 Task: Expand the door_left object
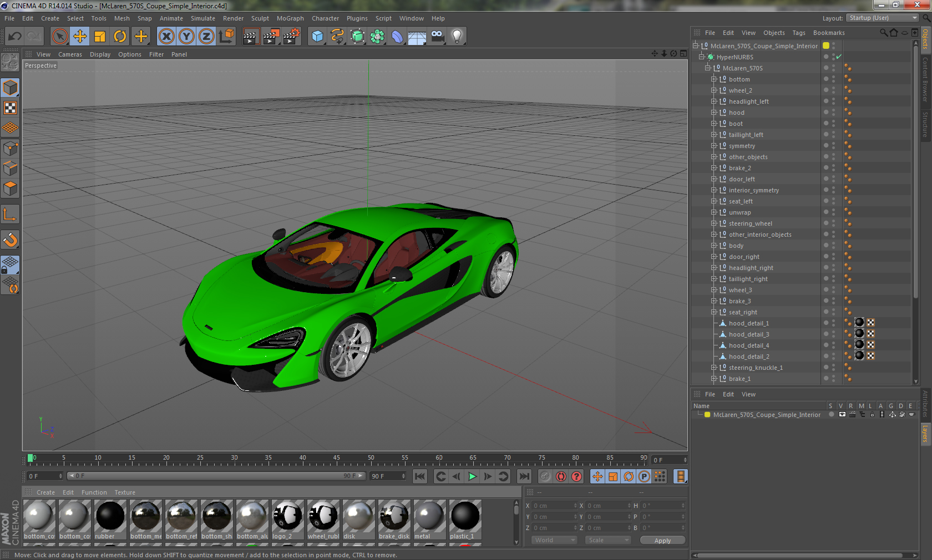[x=714, y=179]
